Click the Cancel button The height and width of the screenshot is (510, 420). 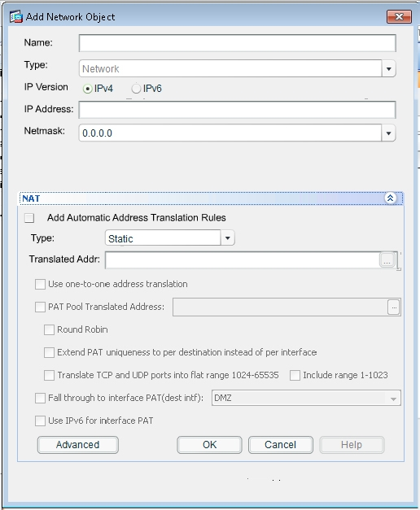(x=280, y=445)
